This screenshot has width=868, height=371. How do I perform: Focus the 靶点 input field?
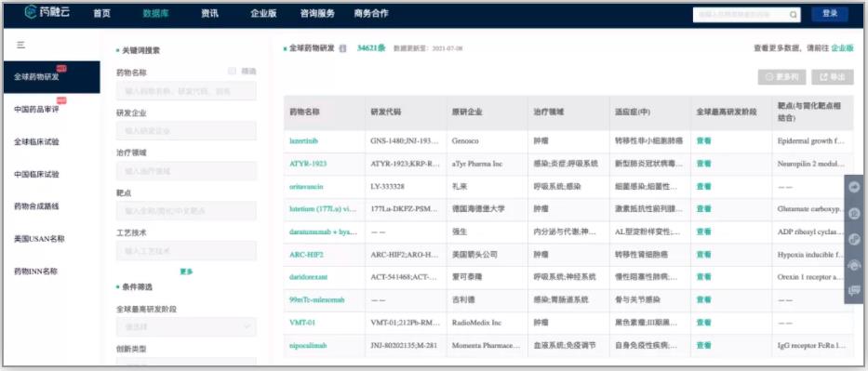[x=186, y=211]
